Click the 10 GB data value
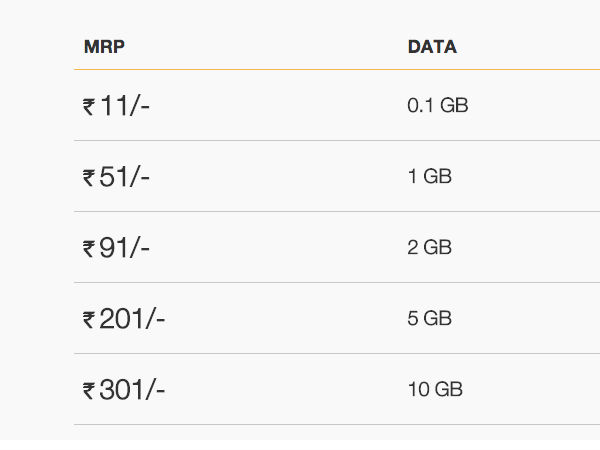This screenshot has width=600, height=450. 435,390
